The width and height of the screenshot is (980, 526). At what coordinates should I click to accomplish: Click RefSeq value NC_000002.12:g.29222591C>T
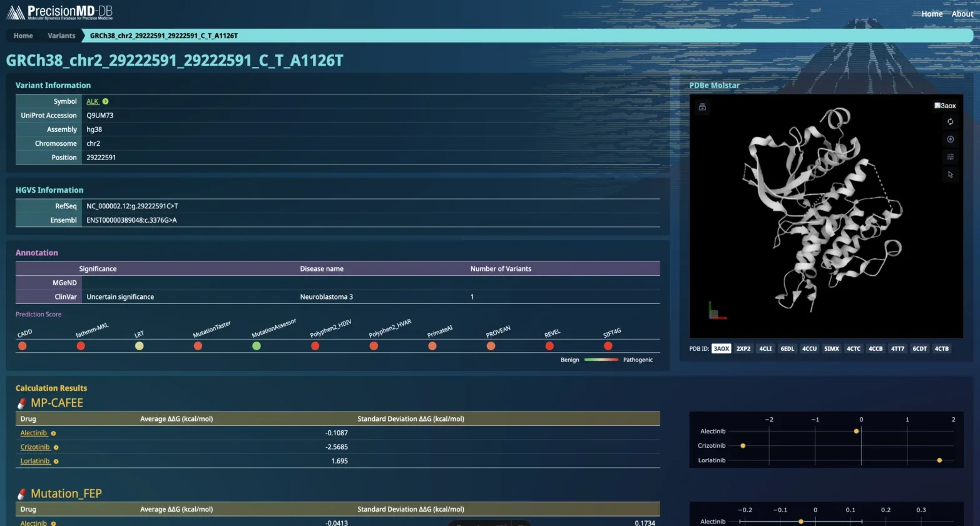(132, 206)
